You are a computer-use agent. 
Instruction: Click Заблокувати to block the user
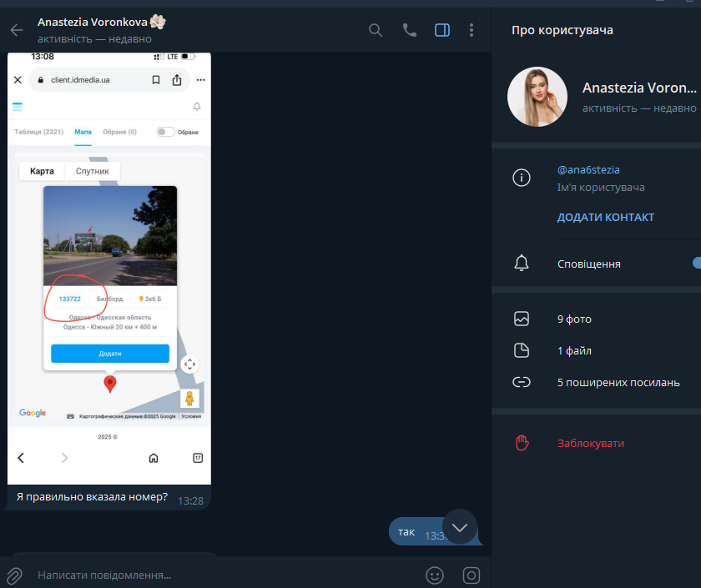tap(591, 443)
